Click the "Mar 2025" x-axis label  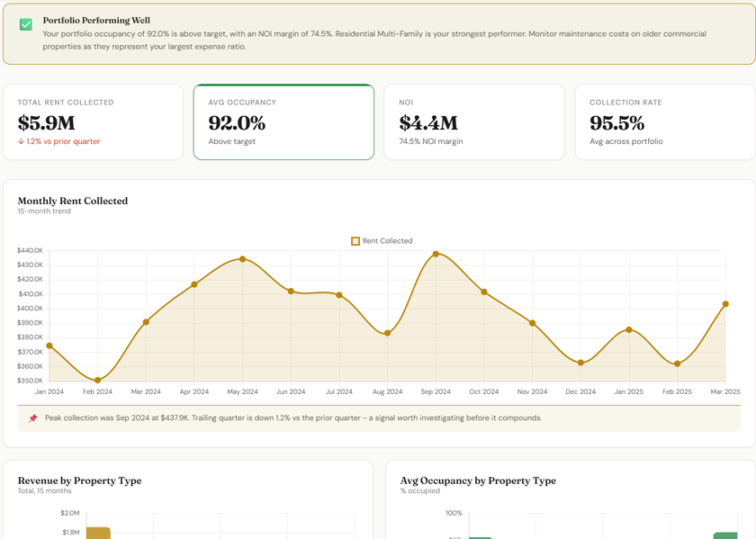coord(725,391)
